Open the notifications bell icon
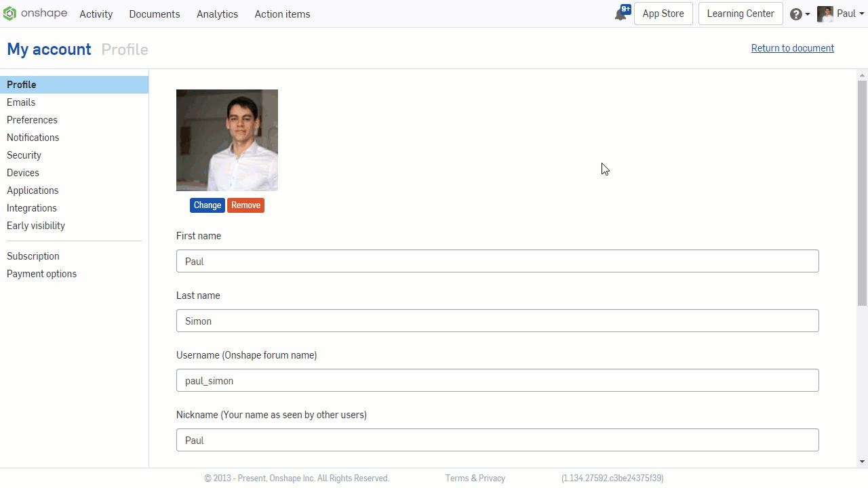 [620, 14]
